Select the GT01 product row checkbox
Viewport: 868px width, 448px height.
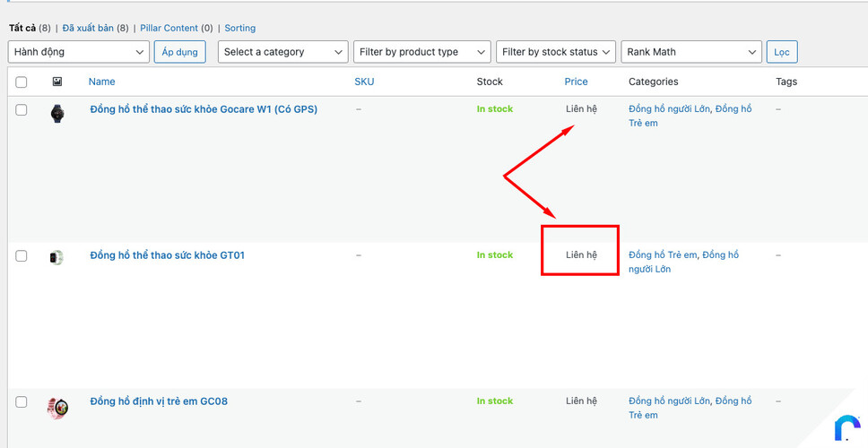point(22,256)
